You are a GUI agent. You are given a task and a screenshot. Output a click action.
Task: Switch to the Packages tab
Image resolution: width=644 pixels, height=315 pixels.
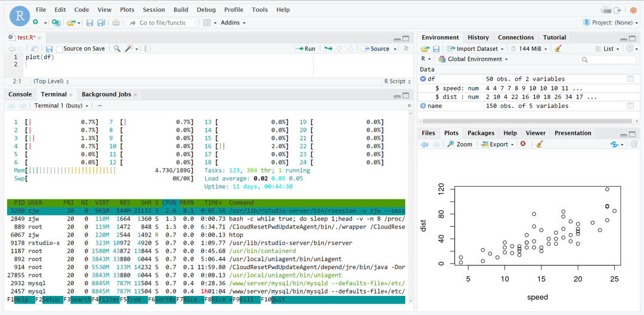pos(481,133)
